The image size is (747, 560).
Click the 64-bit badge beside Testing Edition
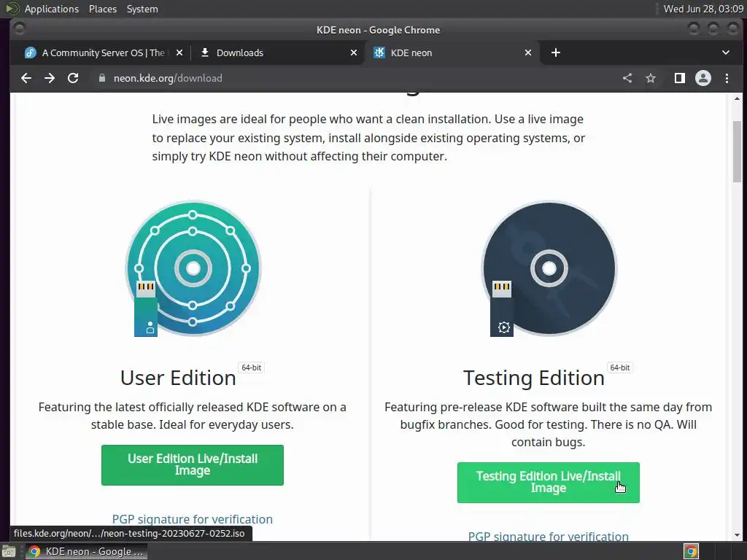[620, 367]
